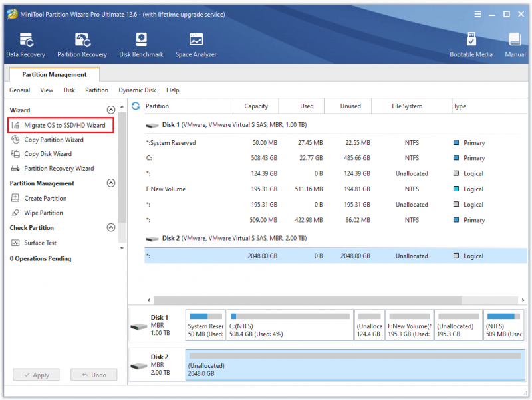The height and width of the screenshot is (400, 532).
Task: Click the partition list's left scroll arrow
Action: point(148,300)
